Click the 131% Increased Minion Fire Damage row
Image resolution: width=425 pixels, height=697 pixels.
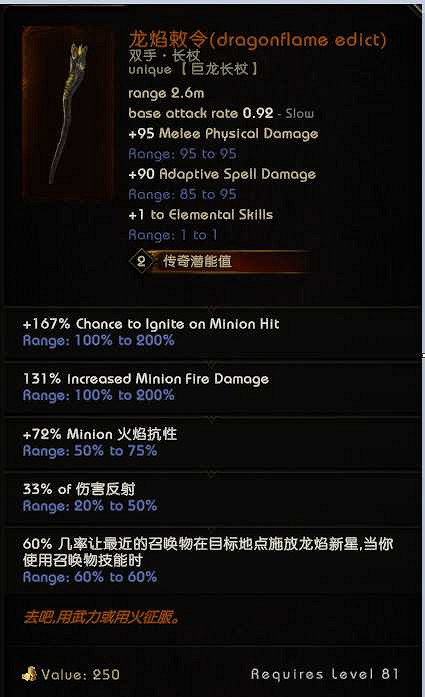(146, 379)
